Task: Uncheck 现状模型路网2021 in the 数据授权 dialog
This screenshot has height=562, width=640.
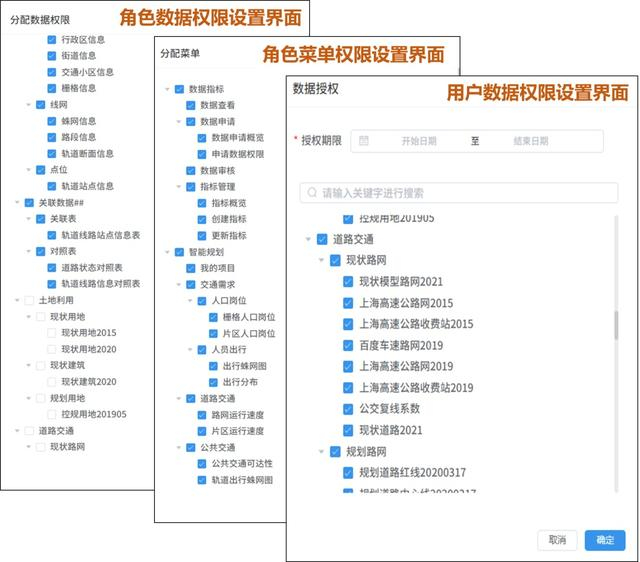Action: 348,282
